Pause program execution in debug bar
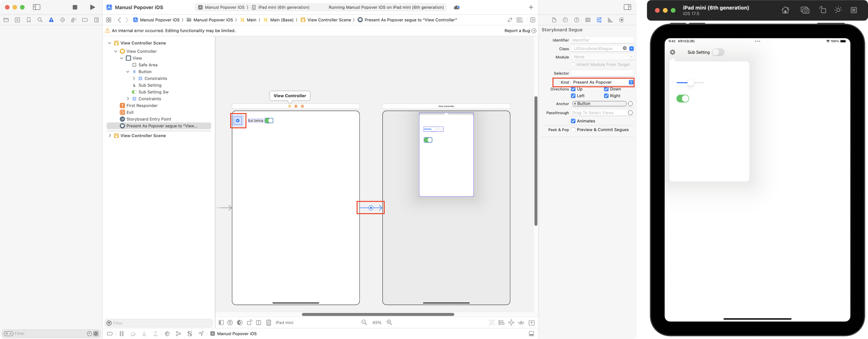The width and height of the screenshot is (868, 339). coord(122,334)
